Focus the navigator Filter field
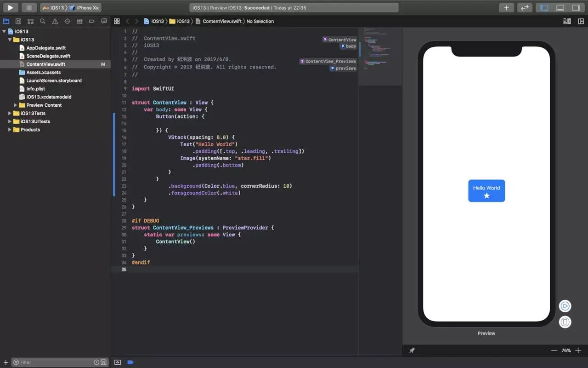Screen dimensions: 588x368 pos(60,362)
